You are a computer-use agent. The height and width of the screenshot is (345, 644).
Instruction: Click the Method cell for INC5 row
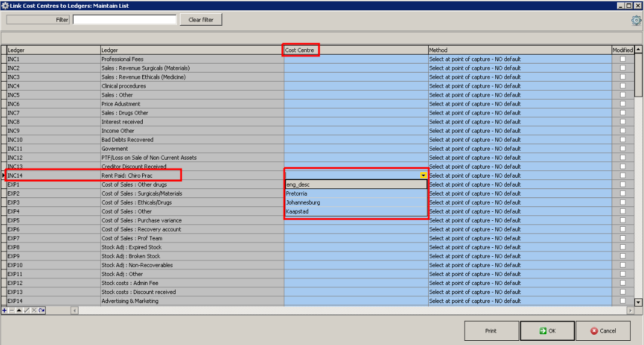519,95
